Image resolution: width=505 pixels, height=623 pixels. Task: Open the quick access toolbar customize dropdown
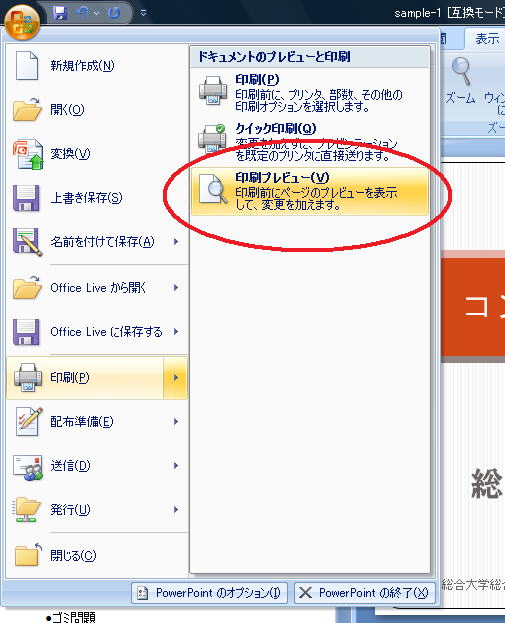point(143,13)
